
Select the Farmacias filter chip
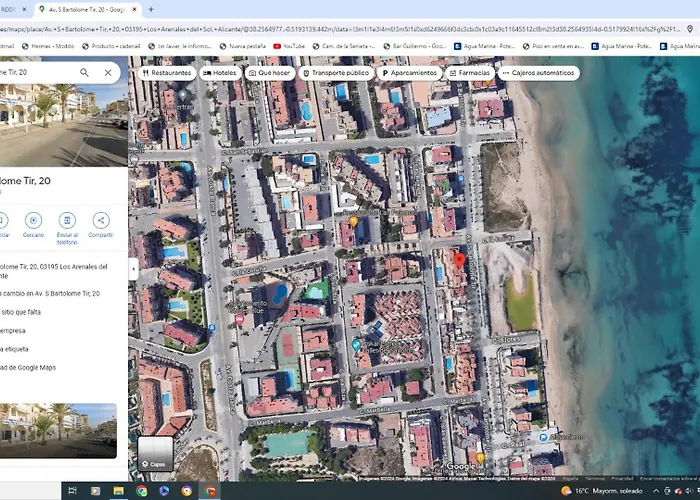[x=470, y=73]
